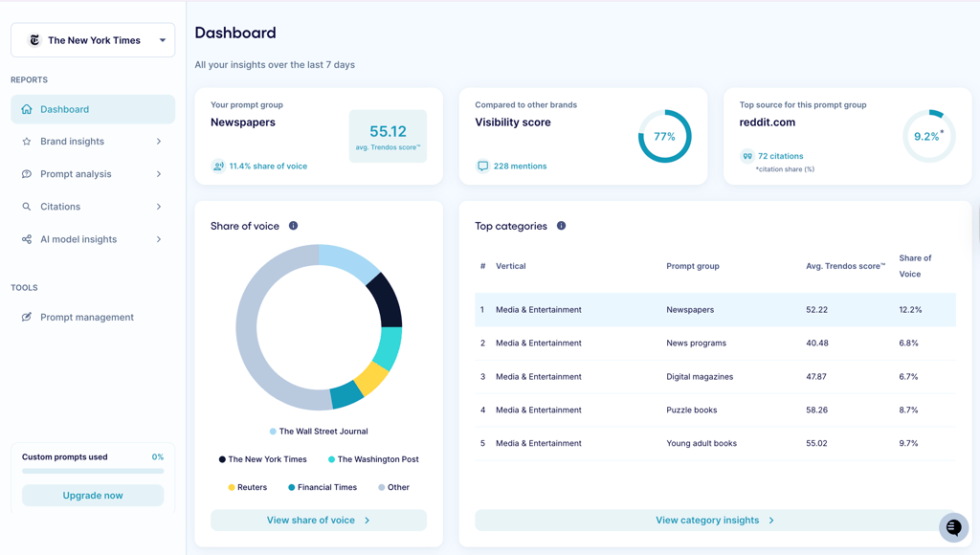Open The New York Times brand dropdown
The image size is (980, 555).
93,40
